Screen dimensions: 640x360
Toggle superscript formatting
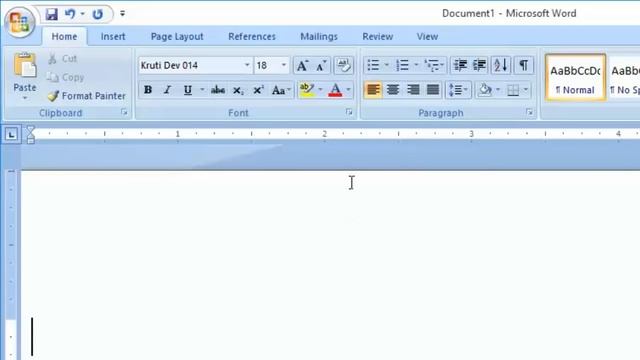(x=258, y=90)
